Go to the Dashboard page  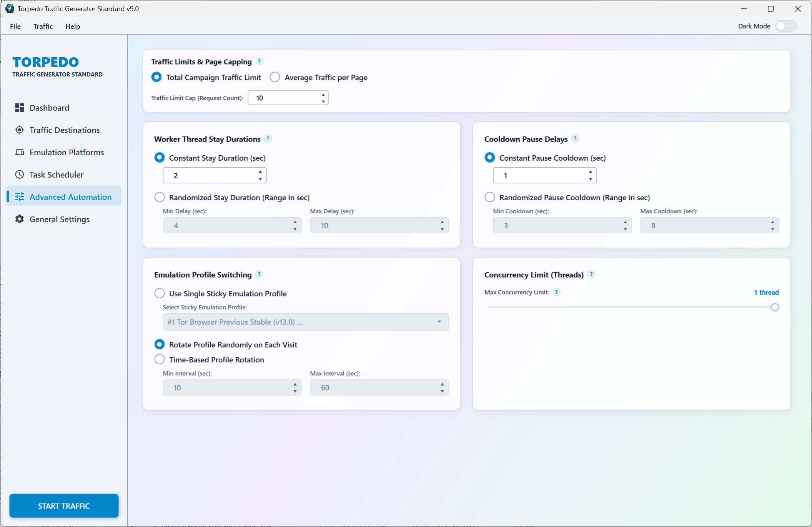pyautogui.click(x=64, y=108)
